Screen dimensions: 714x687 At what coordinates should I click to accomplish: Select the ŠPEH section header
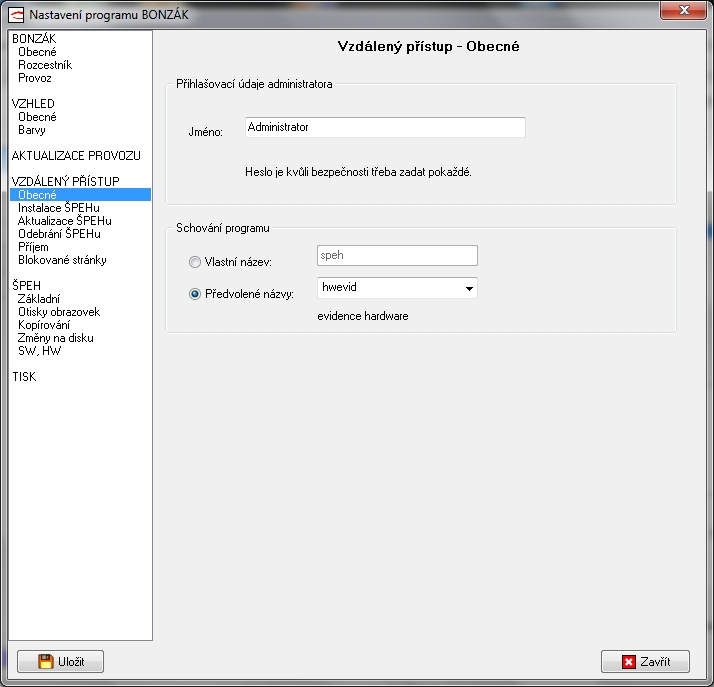coord(26,285)
